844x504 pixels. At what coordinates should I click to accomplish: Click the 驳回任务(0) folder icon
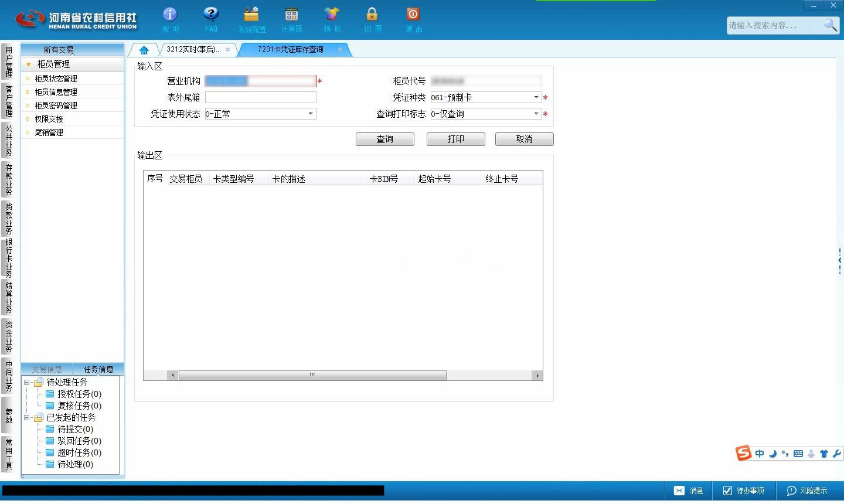[x=50, y=441]
